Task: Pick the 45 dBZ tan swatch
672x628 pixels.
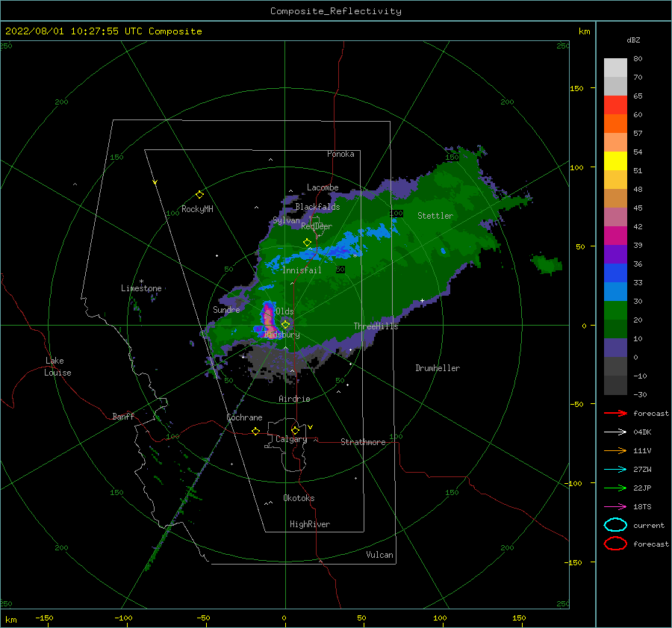Action: [615, 199]
